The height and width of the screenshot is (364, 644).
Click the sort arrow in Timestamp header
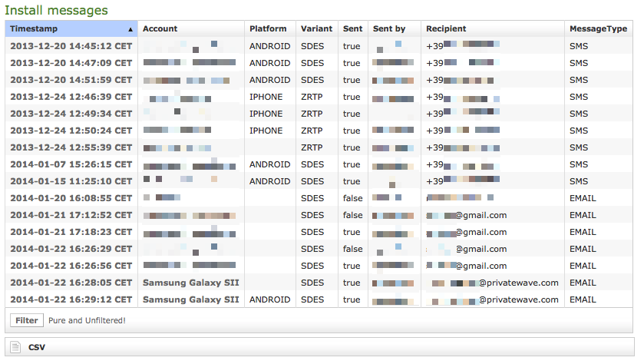coord(130,30)
